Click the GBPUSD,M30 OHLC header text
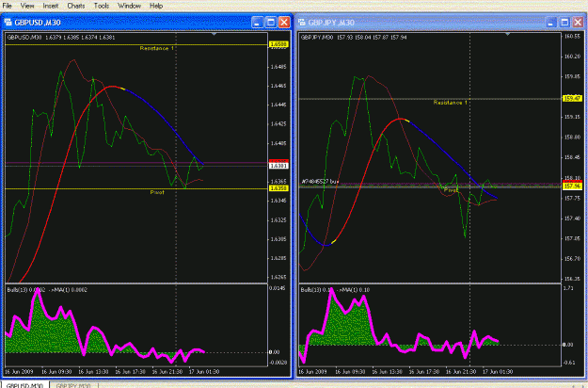Viewport: 588px width, 388px height. (61, 37)
